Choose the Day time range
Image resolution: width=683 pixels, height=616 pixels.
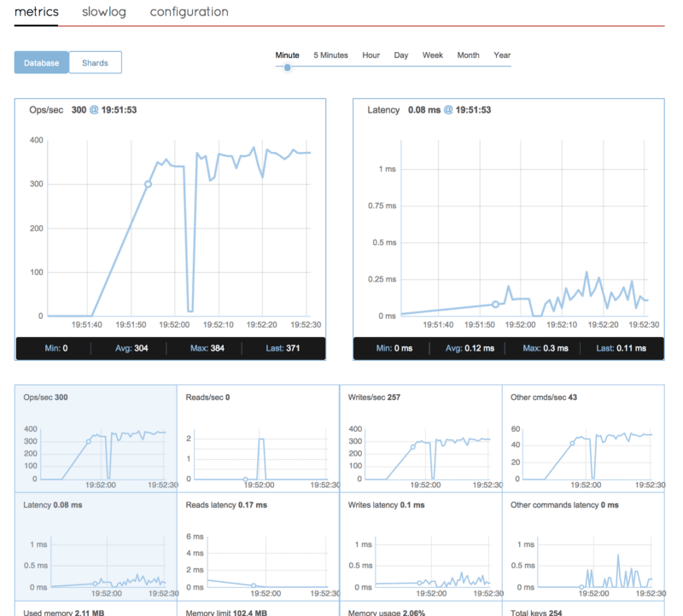point(400,55)
